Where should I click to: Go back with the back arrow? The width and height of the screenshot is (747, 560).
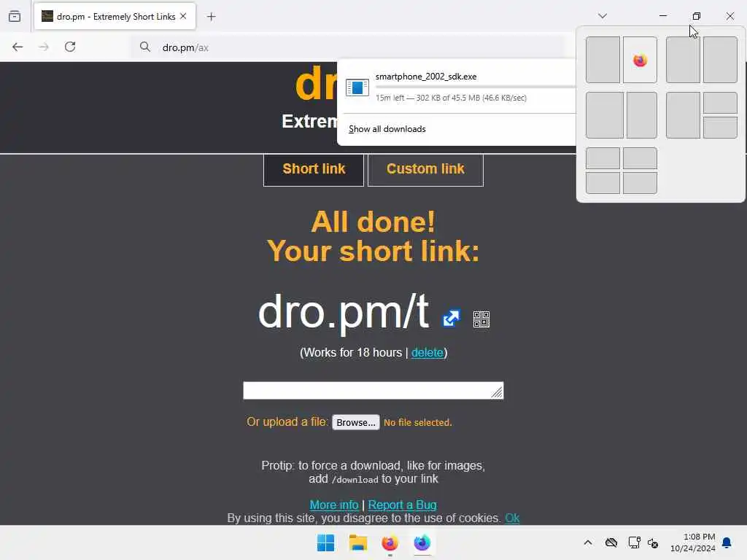point(18,47)
